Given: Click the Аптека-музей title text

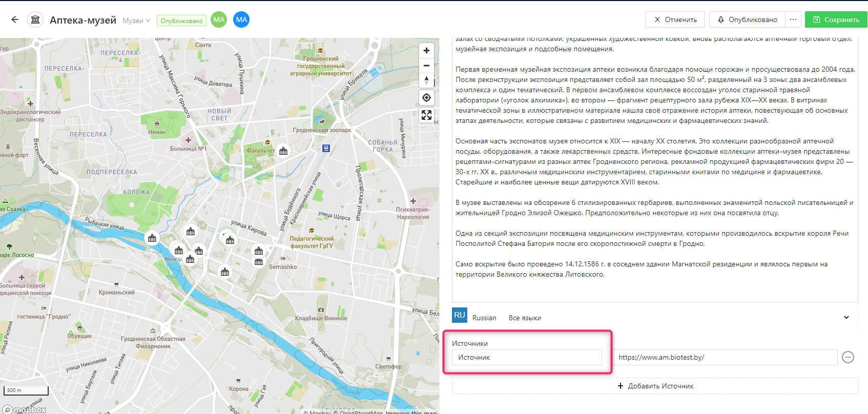Looking at the screenshot, I should (83, 20).
